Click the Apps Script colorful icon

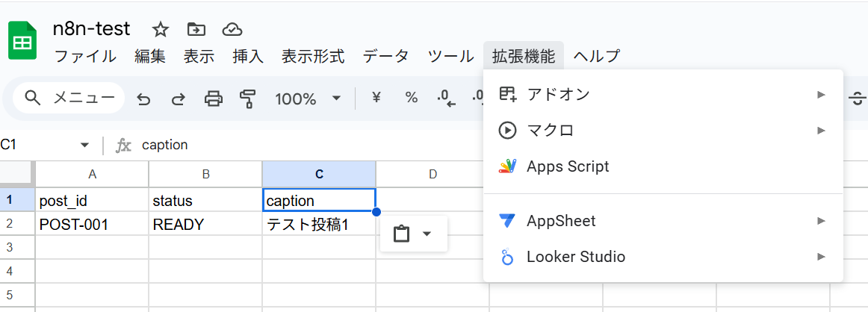(508, 166)
